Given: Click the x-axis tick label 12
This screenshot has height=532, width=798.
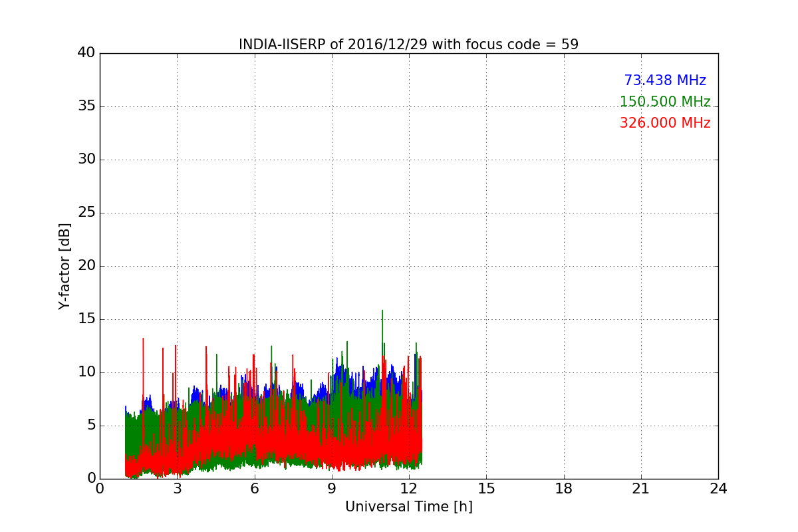Looking at the screenshot, I should pos(409,489).
